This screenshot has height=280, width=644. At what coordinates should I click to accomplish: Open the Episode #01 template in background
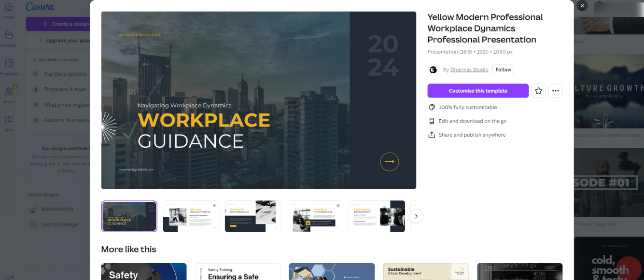pos(609,183)
